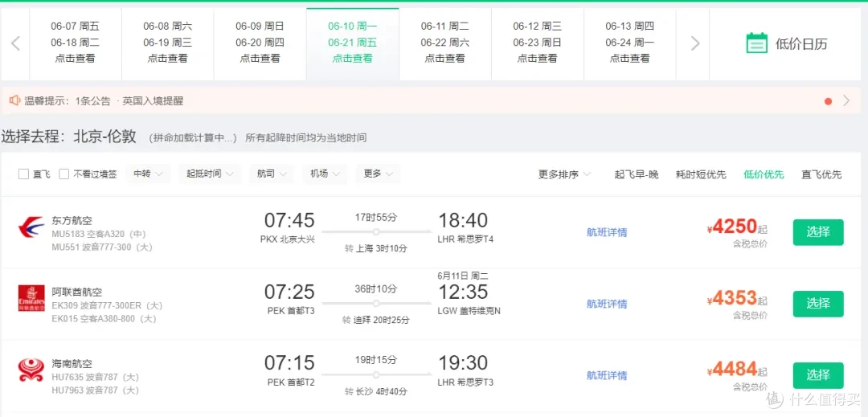
Task: Click the red dot on the notice bar
Action: 828,101
